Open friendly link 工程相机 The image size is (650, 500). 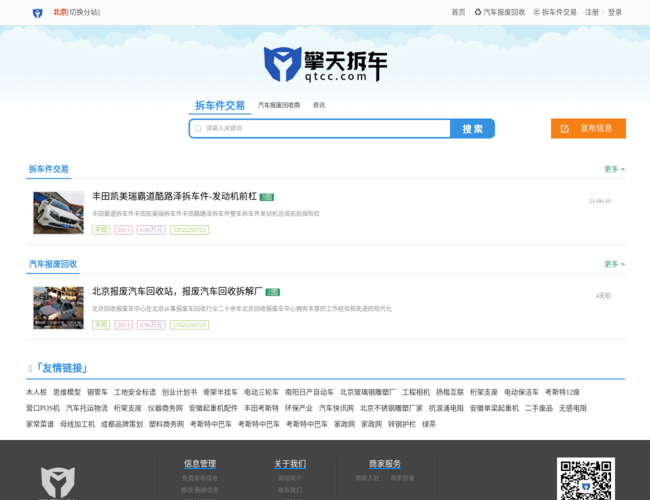[x=416, y=392]
